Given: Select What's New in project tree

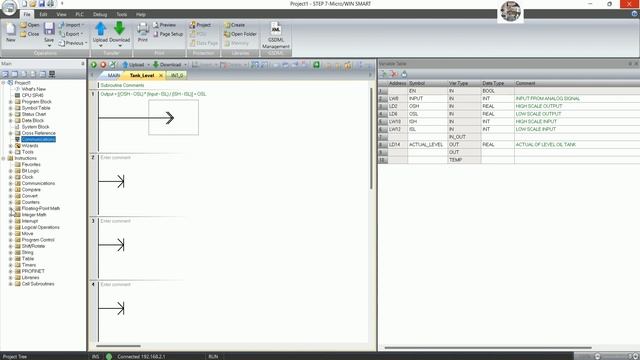Looking at the screenshot, I should [x=33, y=89].
